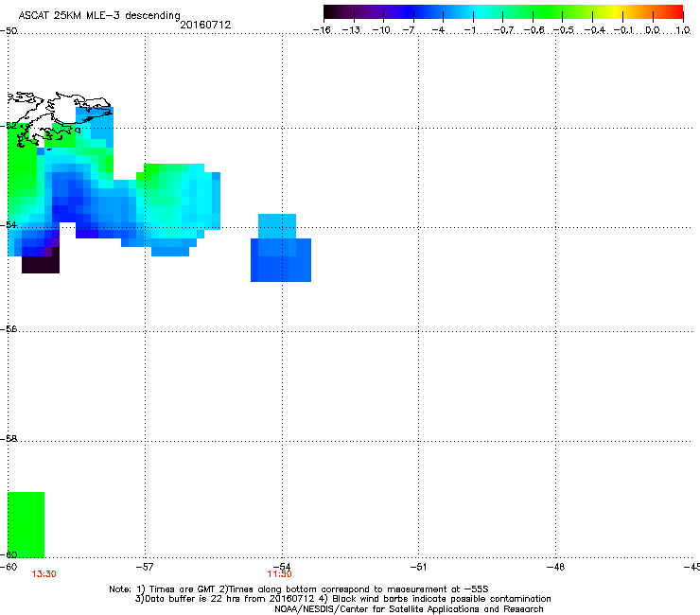Click the red 13:30 time label

44,574
